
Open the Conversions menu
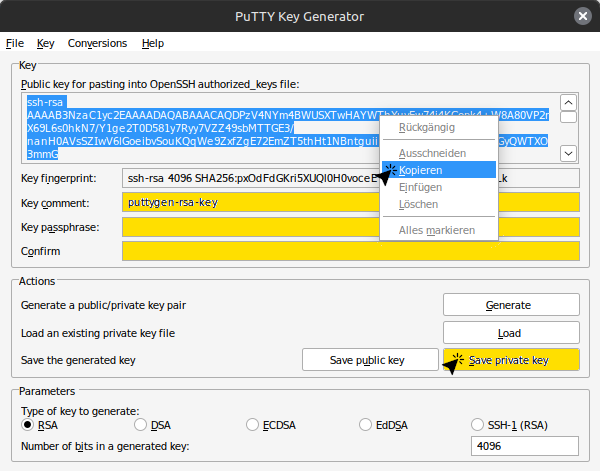tap(97, 43)
